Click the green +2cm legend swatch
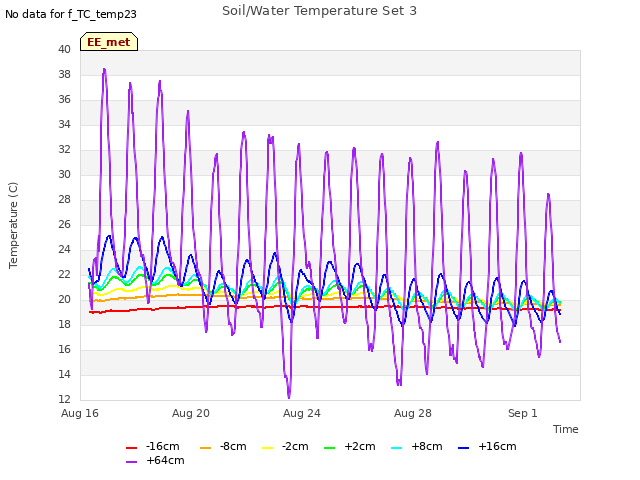 [x=329, y=448]
